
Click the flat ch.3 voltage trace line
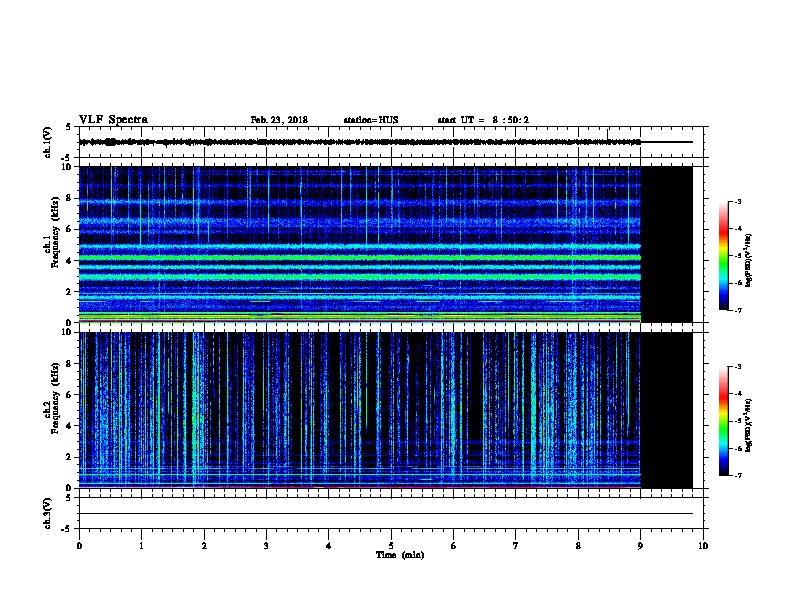386,514
